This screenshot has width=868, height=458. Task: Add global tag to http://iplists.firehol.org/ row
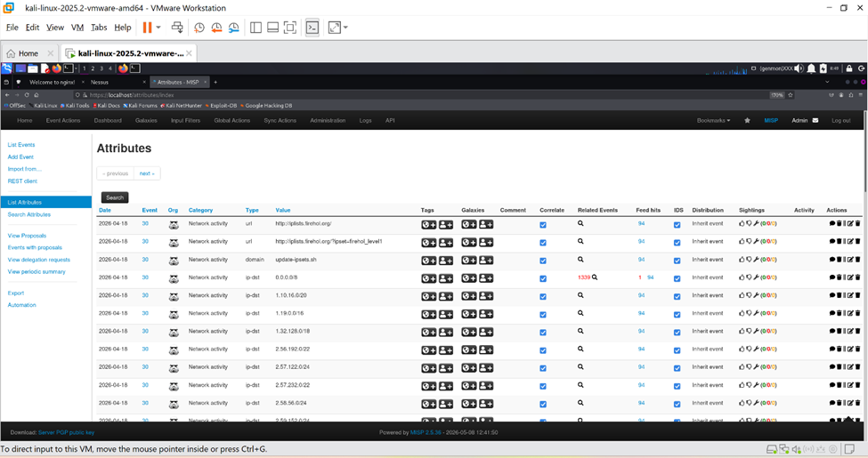[x=429, y=225]
